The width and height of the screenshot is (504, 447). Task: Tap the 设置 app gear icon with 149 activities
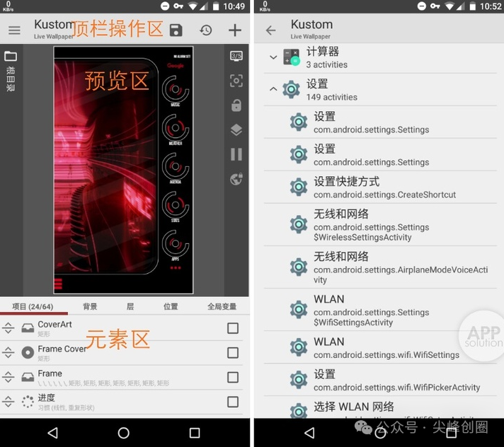tap(291, 89)
